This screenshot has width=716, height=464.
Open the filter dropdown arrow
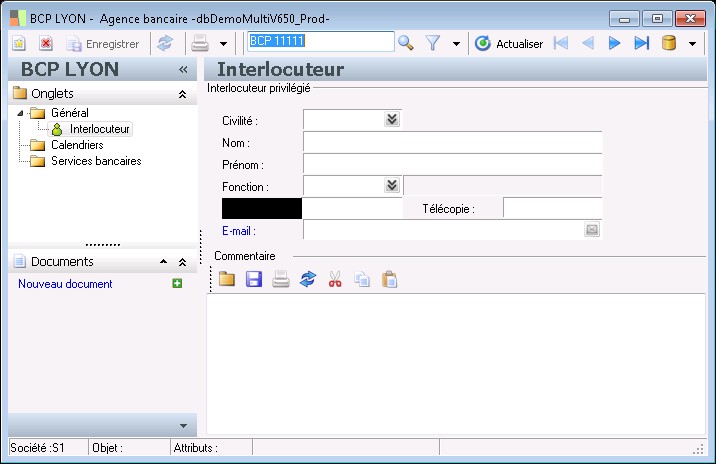(456, 44)
